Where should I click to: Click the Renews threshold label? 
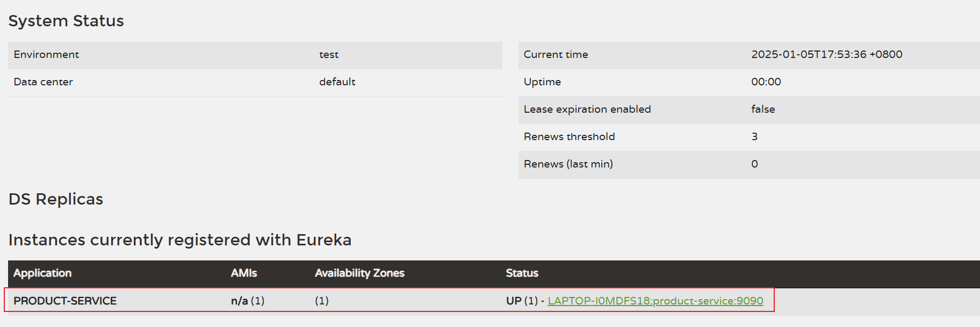click(569, 137)
